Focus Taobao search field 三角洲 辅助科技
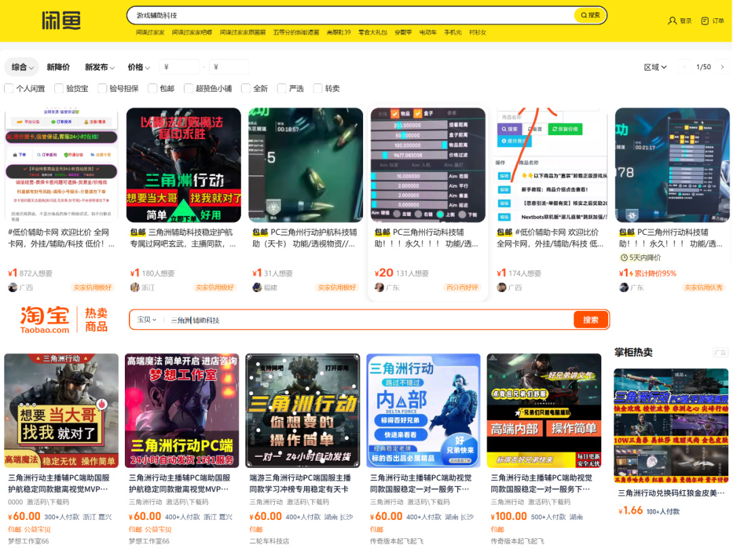 [x=369, y=320]
